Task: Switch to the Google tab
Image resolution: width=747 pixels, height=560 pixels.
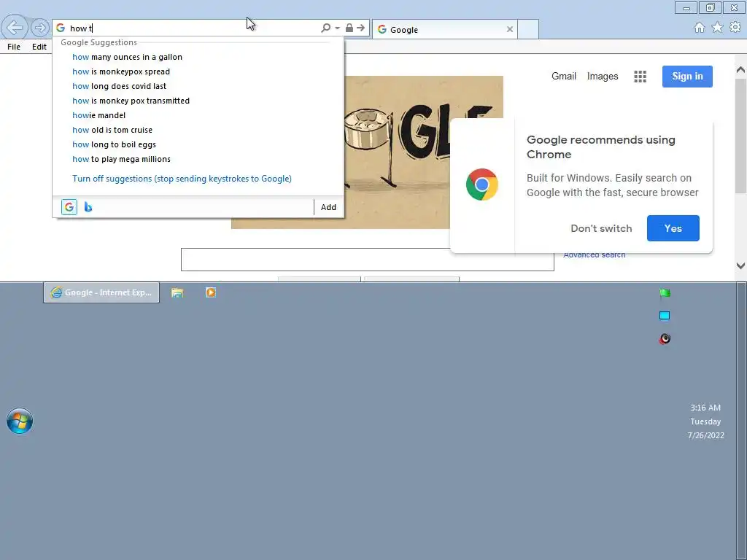Action: pos(444,29)
